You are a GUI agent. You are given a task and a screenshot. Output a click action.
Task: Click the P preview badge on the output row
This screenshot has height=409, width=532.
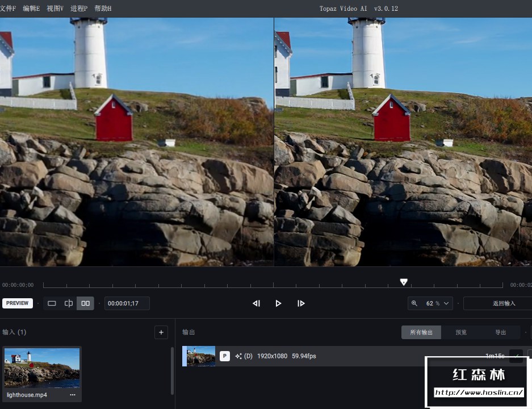(225, 356)
